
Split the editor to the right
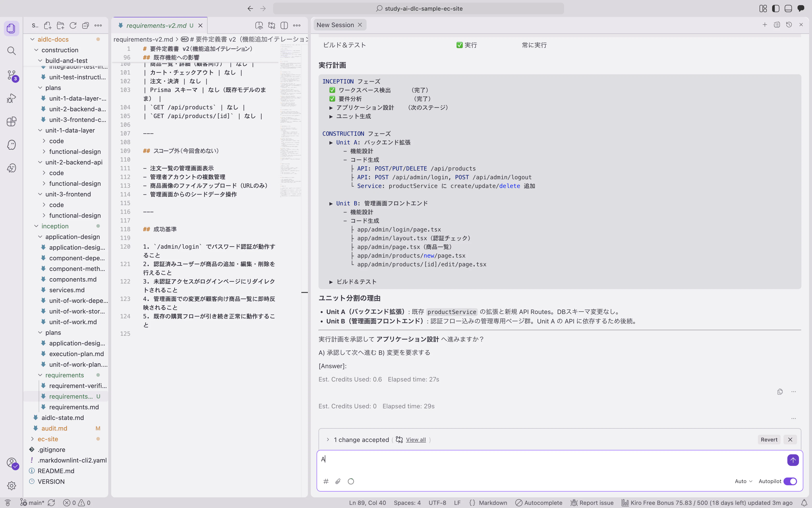click(284, 25)
